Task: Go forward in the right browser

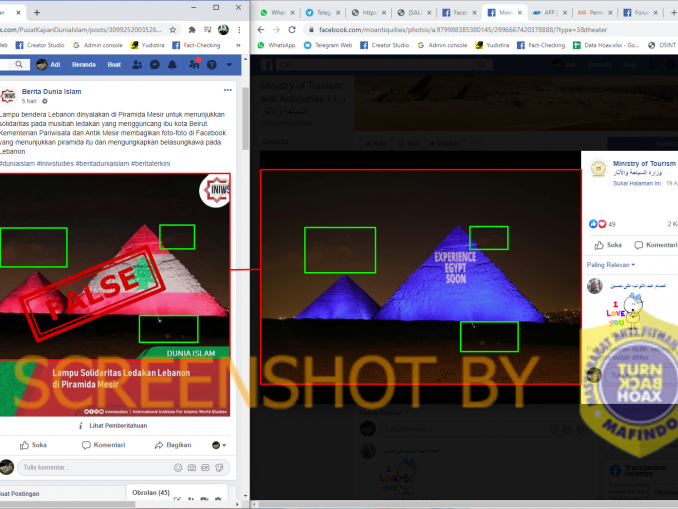Action: tap(276, 30)
